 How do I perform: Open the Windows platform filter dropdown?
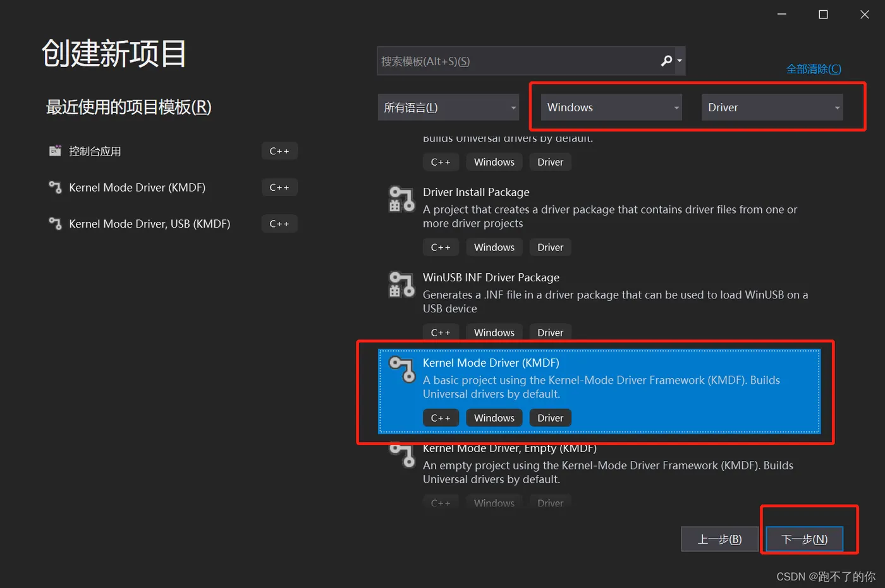click(611, 107)
